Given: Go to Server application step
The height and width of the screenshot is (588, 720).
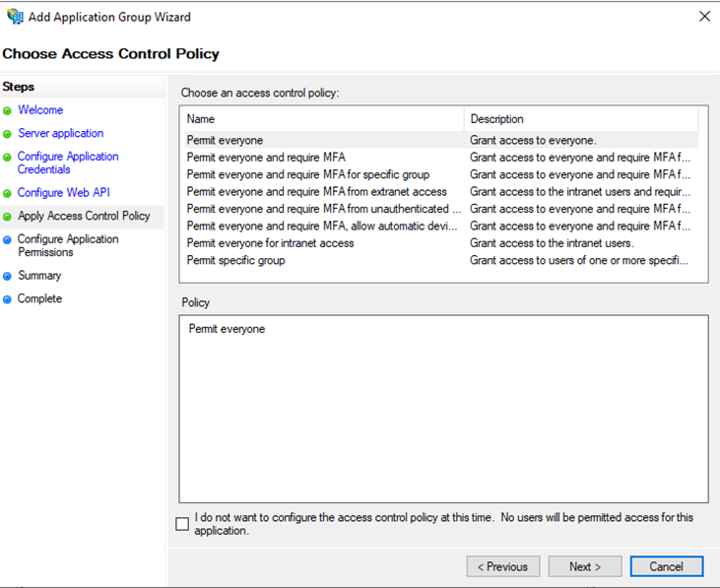Looking at the screenshot, I should pos(61,133).
